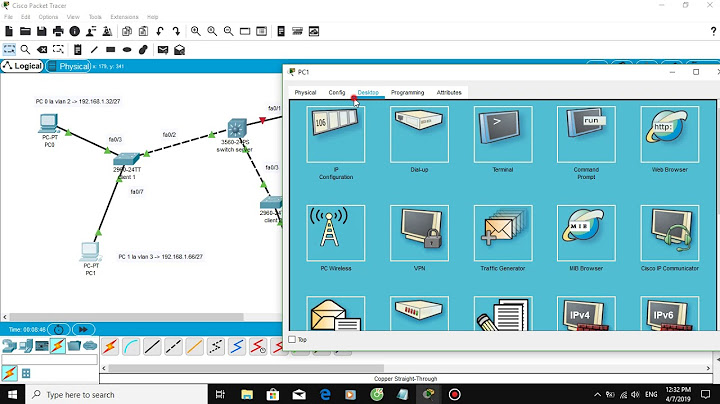This screenshot has width=720, height=404.
Task: Click the Windows Start button
Action: [x=12, y=394]
